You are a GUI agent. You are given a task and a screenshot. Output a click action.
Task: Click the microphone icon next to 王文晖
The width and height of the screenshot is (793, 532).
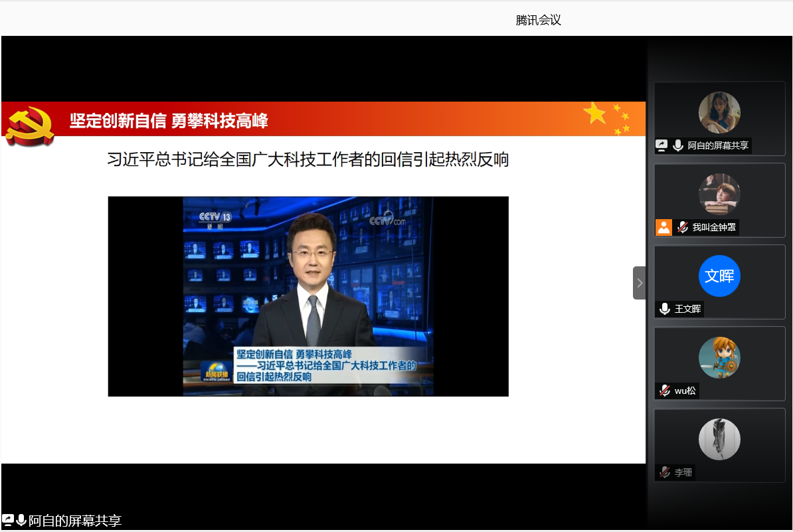665,308
